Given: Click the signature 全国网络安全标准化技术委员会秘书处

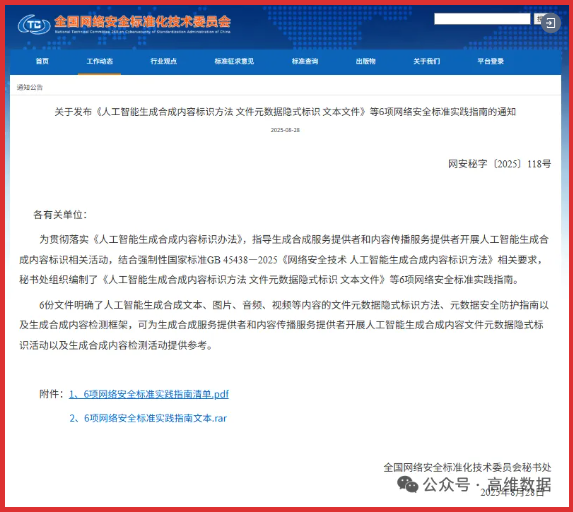Looking at the screenshot, I should tap(467, 467).
